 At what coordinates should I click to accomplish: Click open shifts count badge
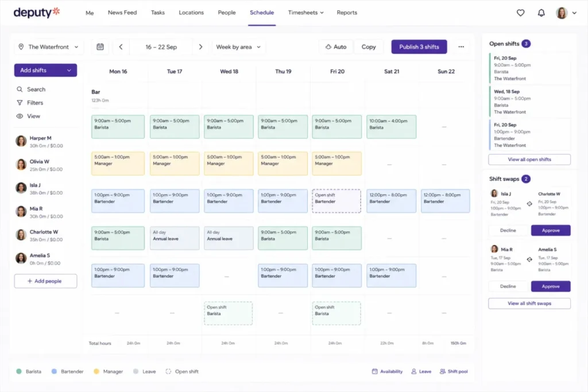tap(526, 44)
